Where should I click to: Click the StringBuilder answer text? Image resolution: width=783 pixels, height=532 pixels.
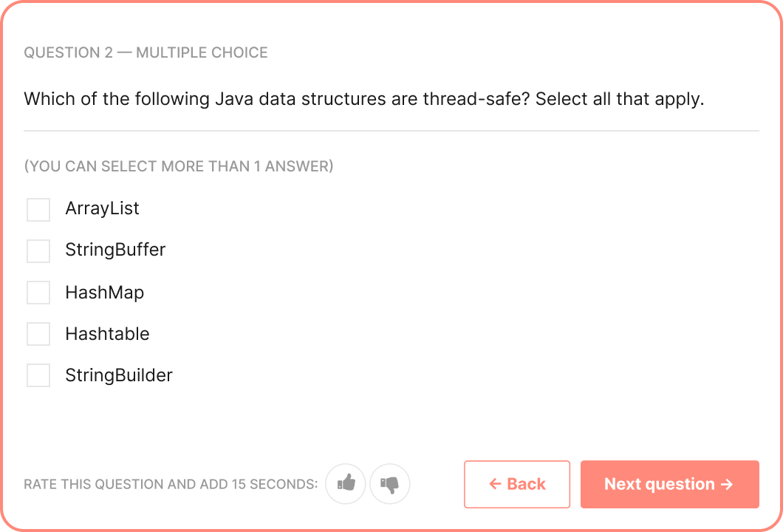(119, 375)
